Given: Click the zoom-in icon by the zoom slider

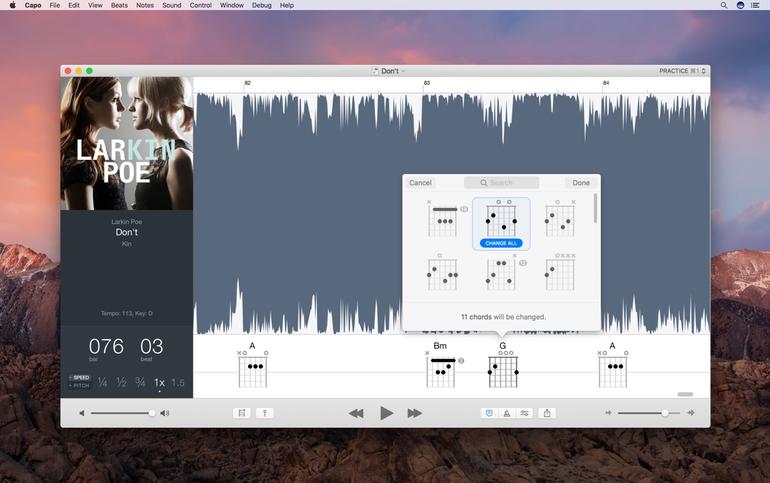Looking at the screenshot, I should 691,413.
